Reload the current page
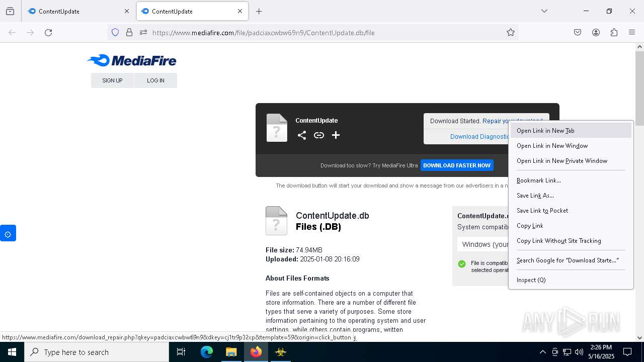 pos(48,33)
